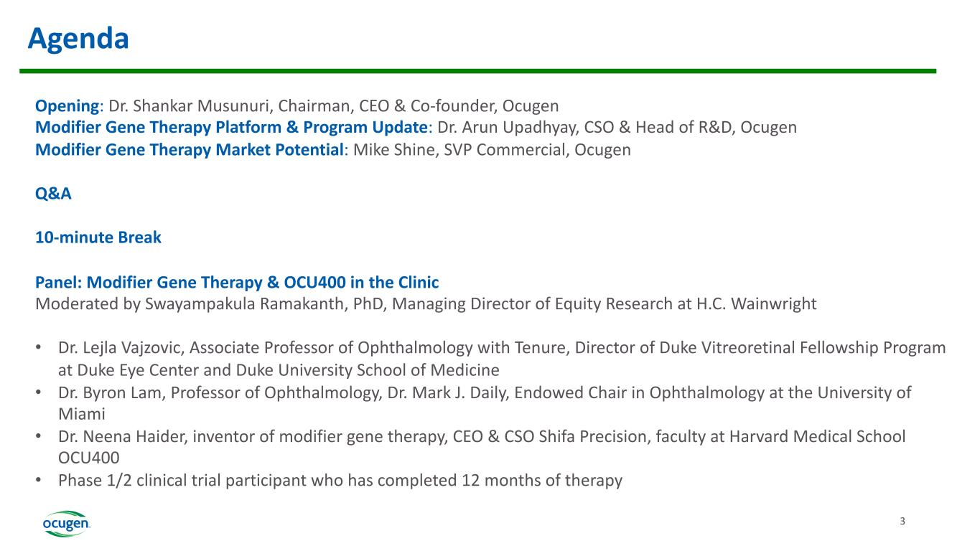Select the Dr. Lejla Vajzovic bullet text

(501, 348)
